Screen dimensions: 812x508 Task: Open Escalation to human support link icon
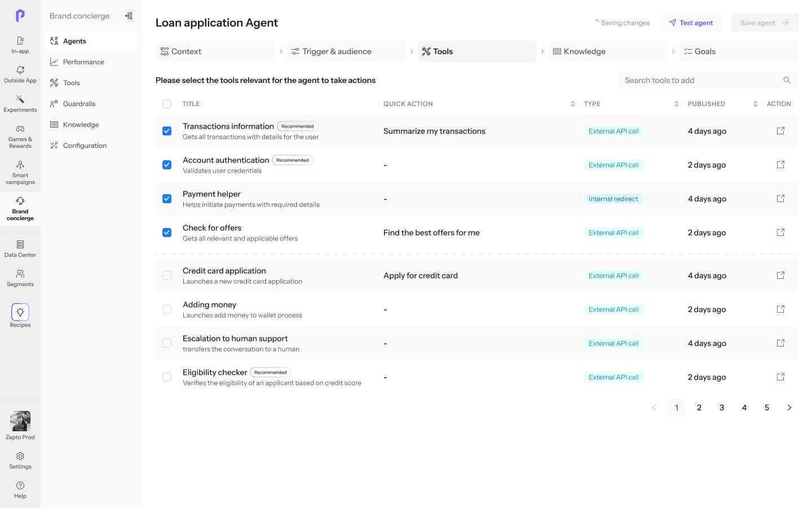pos(781,343)
